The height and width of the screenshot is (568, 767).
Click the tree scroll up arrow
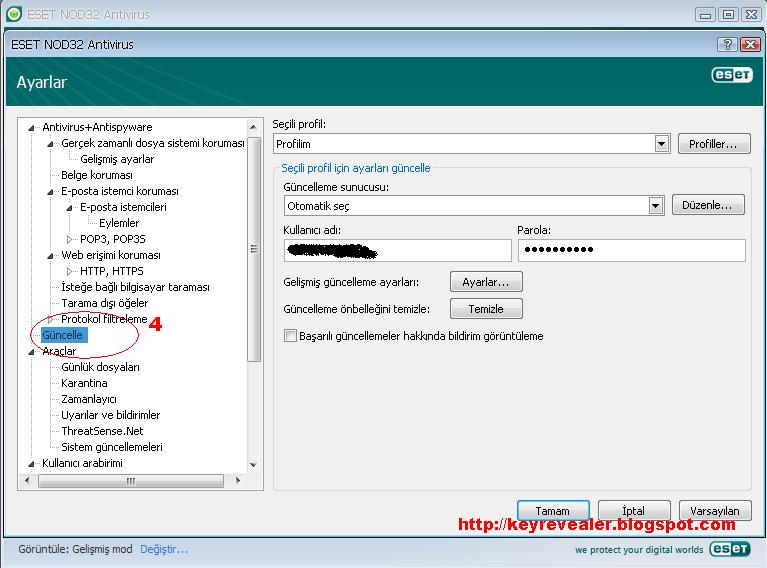click(x=253, y=127)
